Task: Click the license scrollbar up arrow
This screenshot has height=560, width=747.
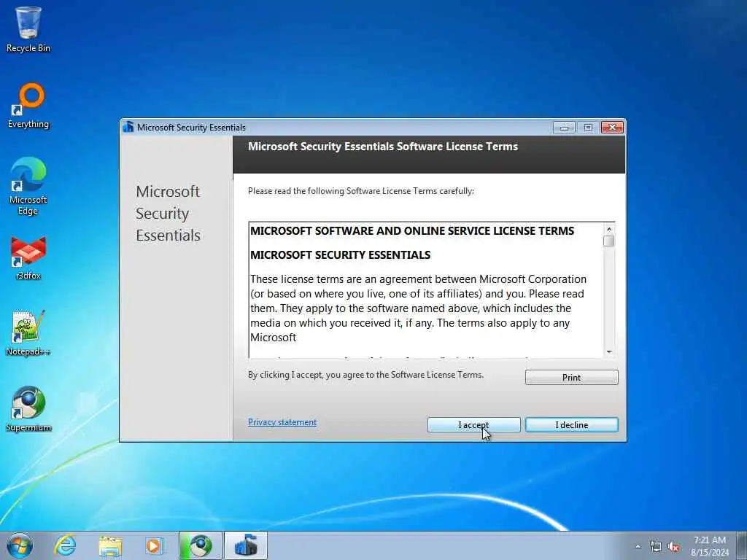Action: tap(608, 229)
